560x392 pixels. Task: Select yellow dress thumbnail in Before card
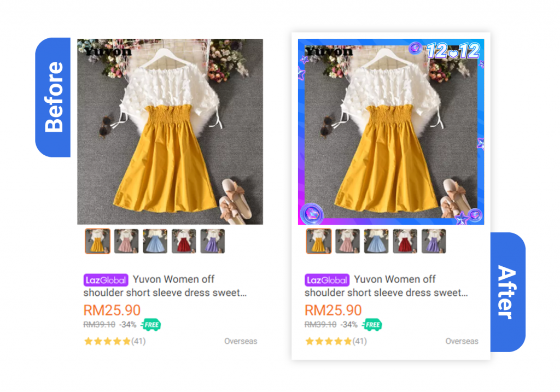[x=97, y=241]
